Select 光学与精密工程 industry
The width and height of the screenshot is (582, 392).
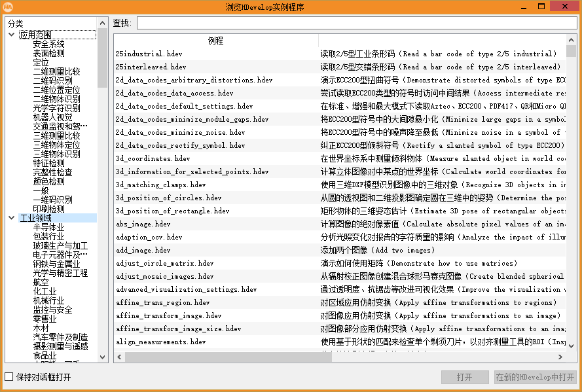point(60,273)
